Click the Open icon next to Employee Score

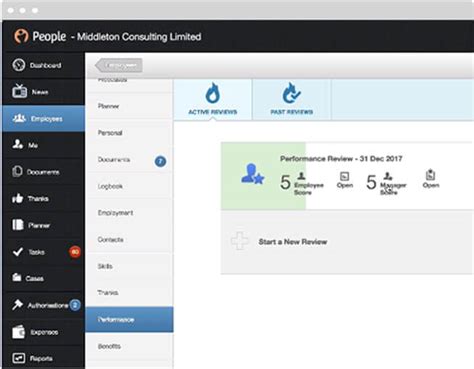344,176
